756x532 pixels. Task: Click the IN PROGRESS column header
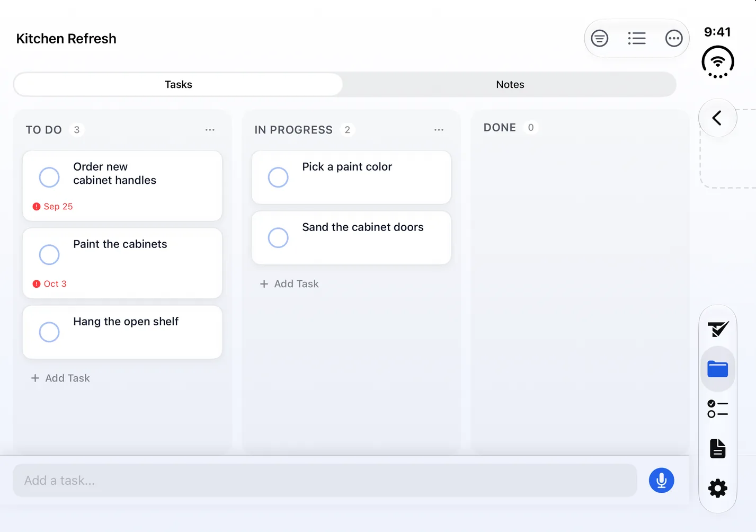293,130
